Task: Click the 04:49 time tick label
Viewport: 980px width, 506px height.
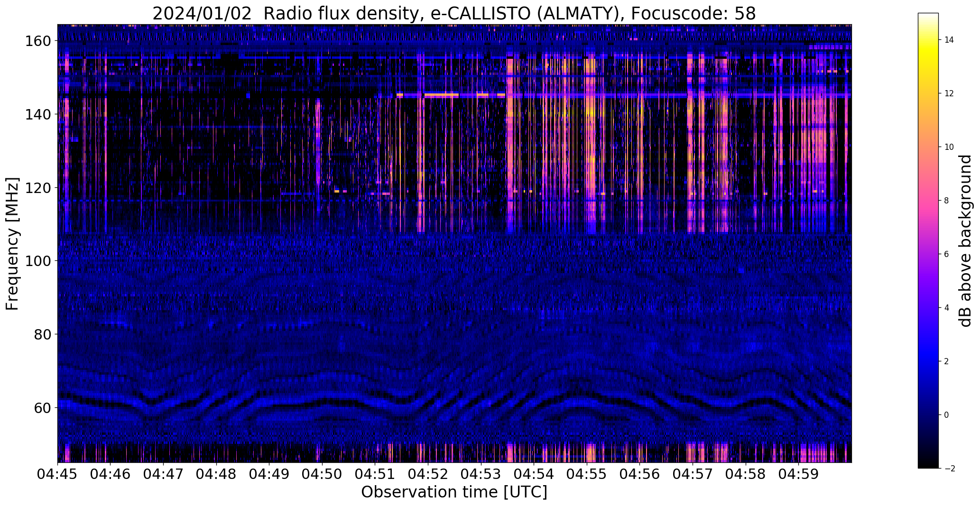Action: click(269, 474)
